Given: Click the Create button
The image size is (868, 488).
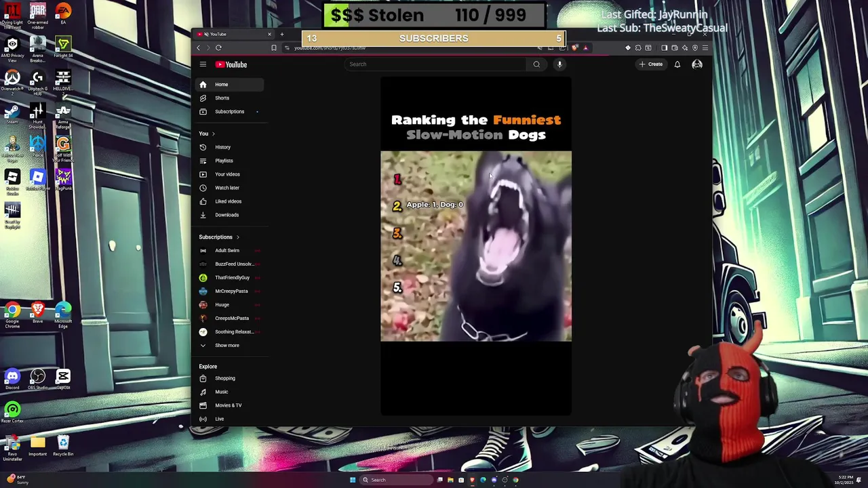Looking at the screenshot, I should click(650, 64).
